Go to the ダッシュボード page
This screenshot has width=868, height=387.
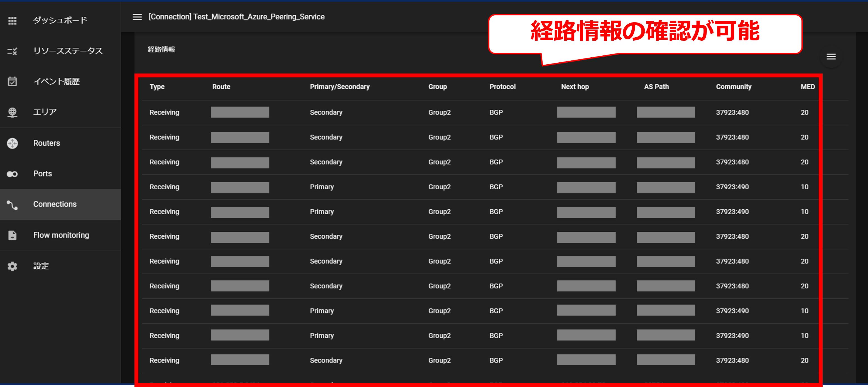[x=60, y=21]
